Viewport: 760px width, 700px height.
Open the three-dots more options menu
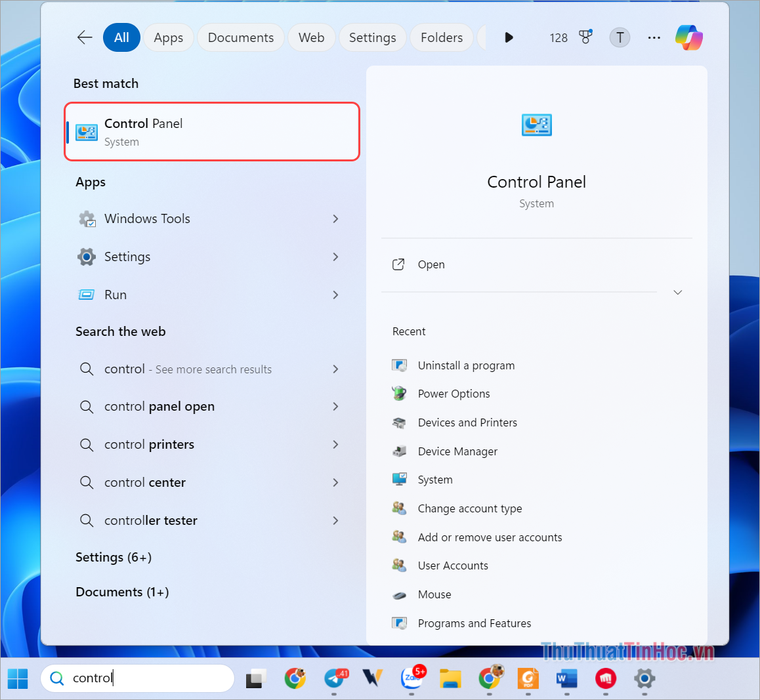pyautogui.click(x=654, y=37)
